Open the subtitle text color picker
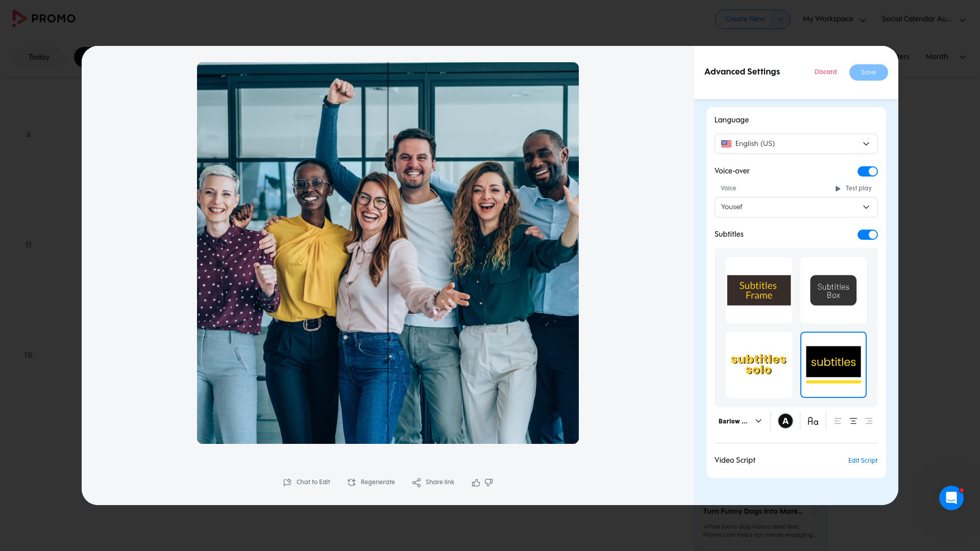The width and height of the screenshot is (980, 551). pyautogui.click(x=786, y=421)
